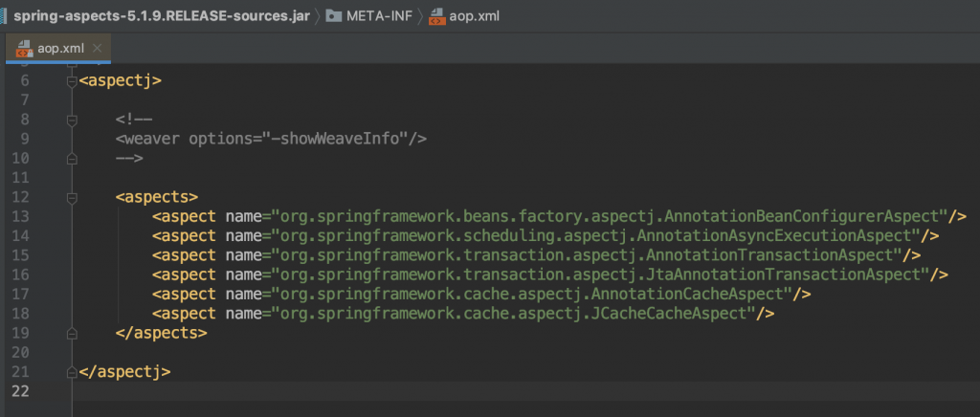
Task: Click the fold end marker beside </aspects>
Action: (71, 333)
